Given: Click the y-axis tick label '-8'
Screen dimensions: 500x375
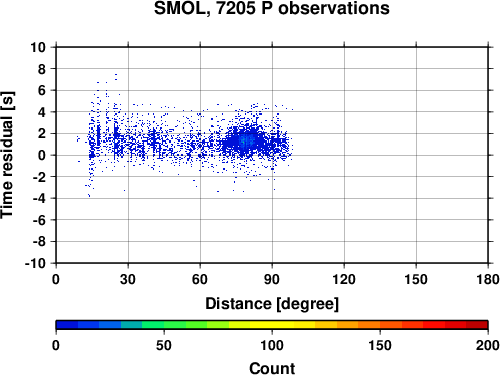Looking at the screenshot, I should point(39,242).
